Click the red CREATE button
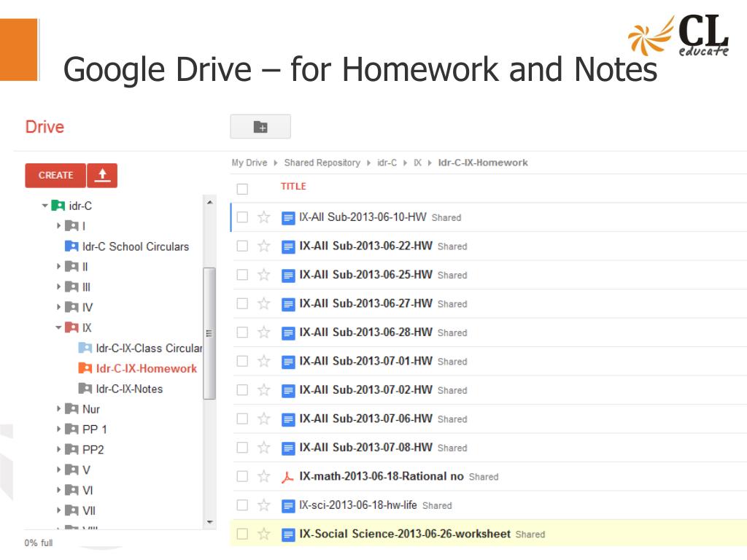Screen dimensions: 747x560 55,175
